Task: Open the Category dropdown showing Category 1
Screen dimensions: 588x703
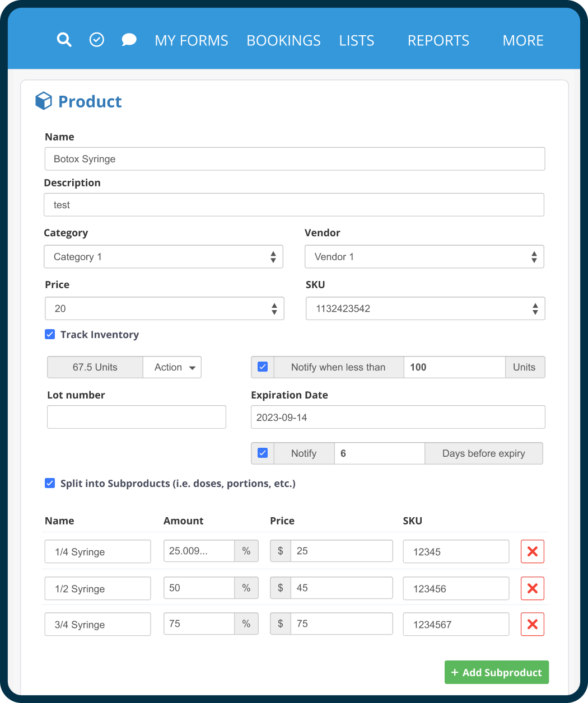Action: (x=163, y=256)
